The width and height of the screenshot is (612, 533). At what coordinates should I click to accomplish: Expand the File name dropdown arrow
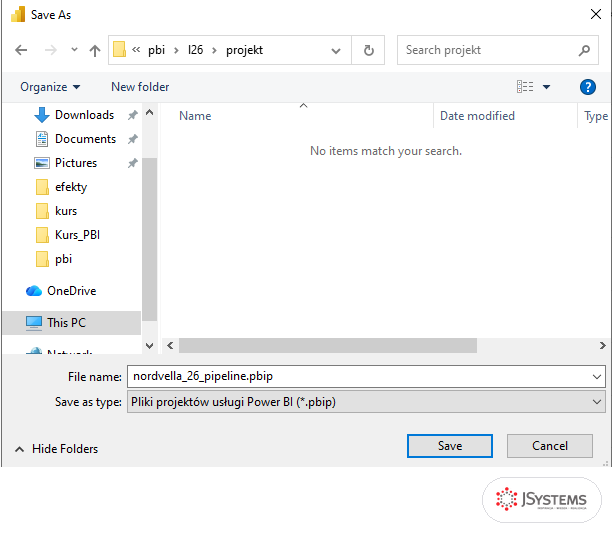(596, 377)
